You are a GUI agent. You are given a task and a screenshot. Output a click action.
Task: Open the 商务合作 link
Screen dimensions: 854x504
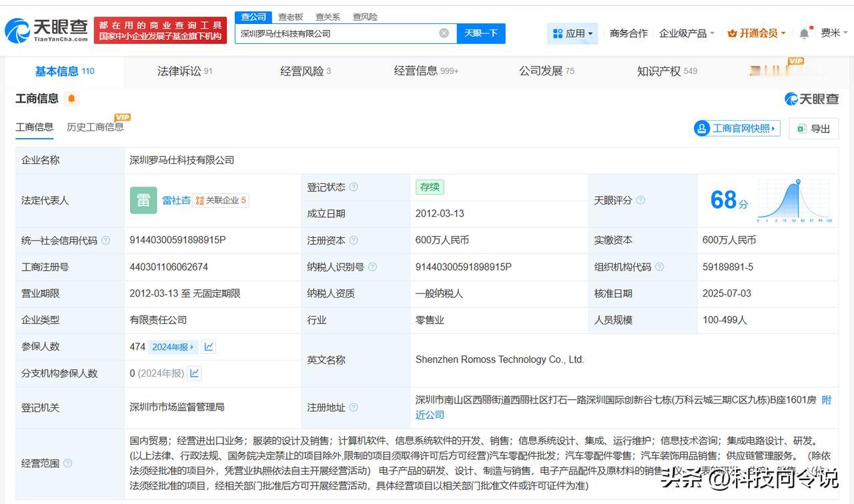pos(628,33)
